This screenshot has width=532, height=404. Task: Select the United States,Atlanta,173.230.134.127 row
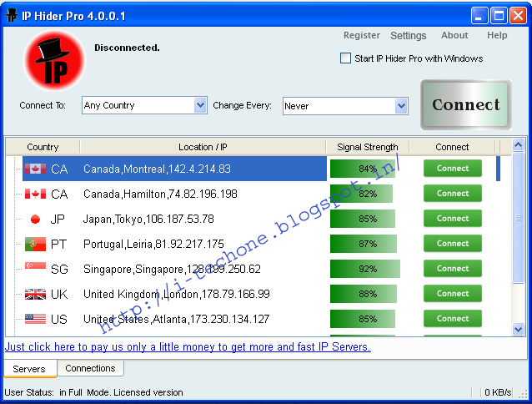(175, 319)
